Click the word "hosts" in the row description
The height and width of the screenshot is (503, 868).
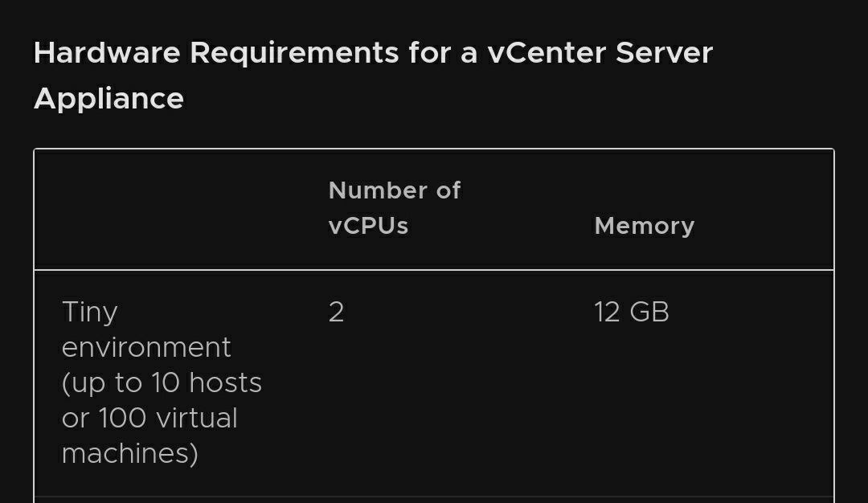225,383
